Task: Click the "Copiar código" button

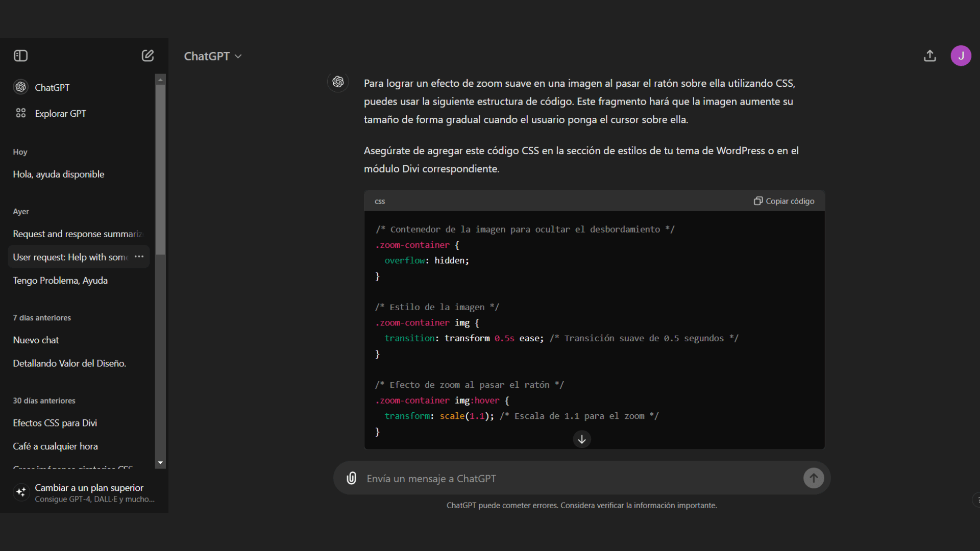Action: click(784, 201)
